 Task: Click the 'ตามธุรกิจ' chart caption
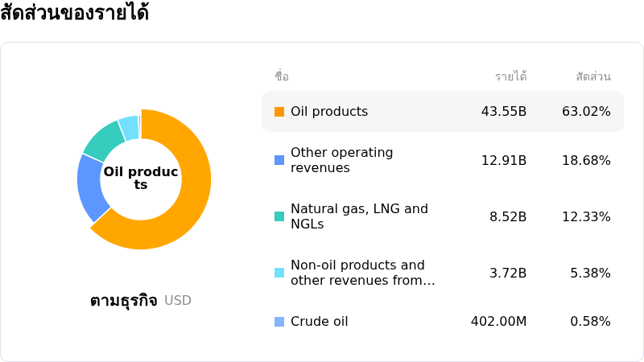click(124, 300)
